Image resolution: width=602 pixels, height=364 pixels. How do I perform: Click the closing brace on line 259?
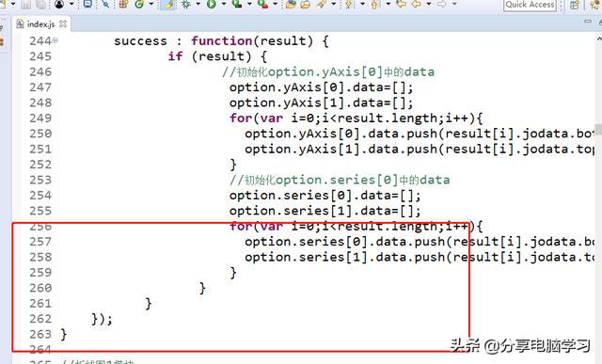pos(233,273)
